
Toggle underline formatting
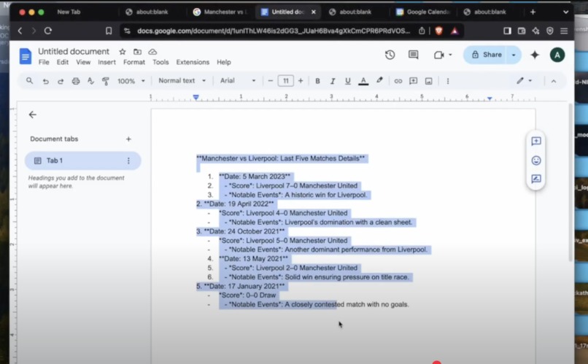tap(348, 81)
